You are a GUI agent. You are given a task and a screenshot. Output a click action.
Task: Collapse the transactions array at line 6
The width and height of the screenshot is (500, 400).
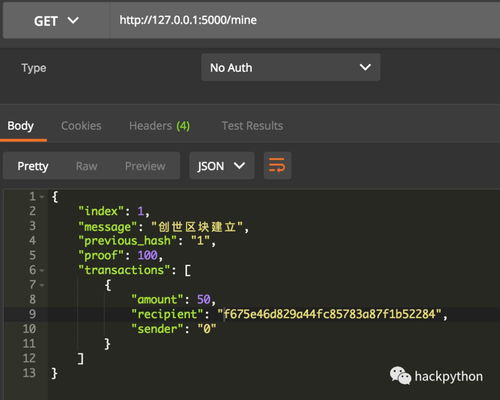tap(42, 270)
